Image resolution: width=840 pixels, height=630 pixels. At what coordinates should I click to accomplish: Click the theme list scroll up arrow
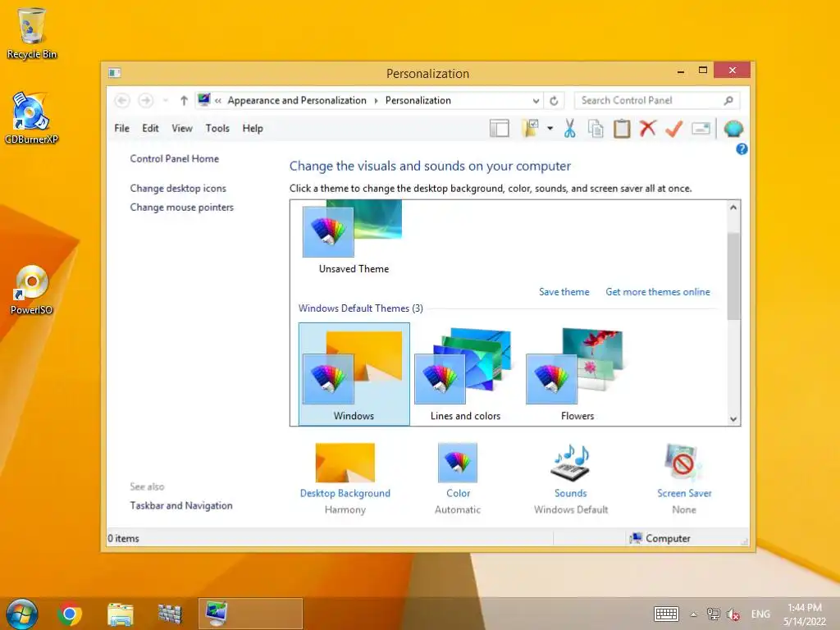733,208
